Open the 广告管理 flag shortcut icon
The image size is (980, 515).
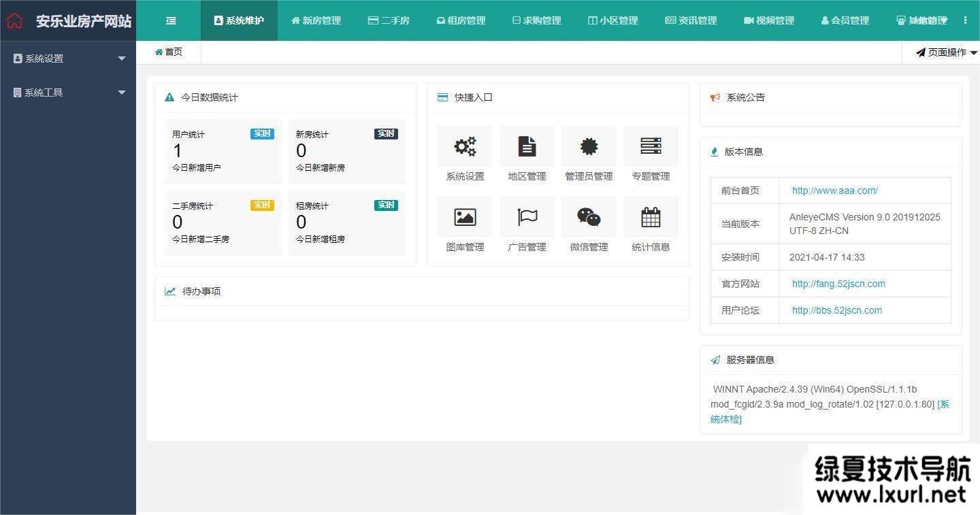click(x=527, y=217)
